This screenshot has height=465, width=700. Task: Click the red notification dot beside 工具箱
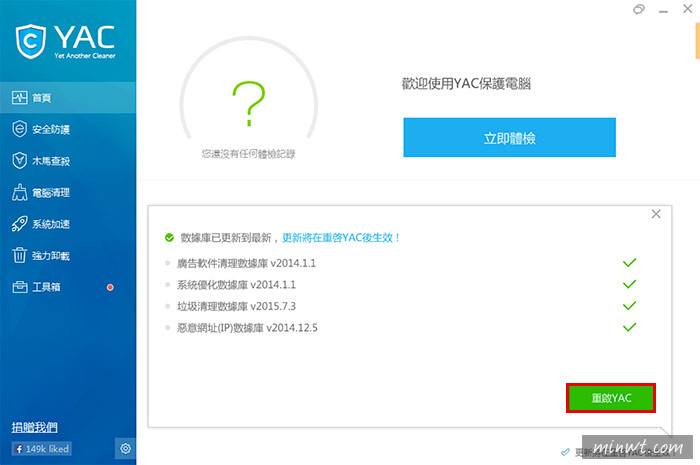pyautogui.click(x=110, y=287)
